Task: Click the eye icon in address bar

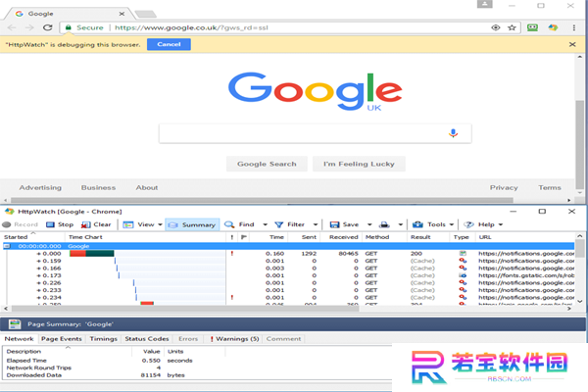Action: click(495, 27)
